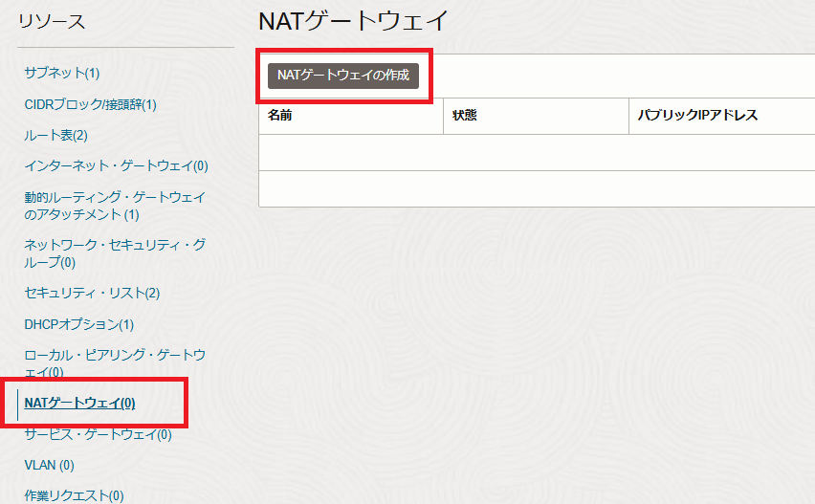Click the リソース sidebar heading

[x=52, y=22]
